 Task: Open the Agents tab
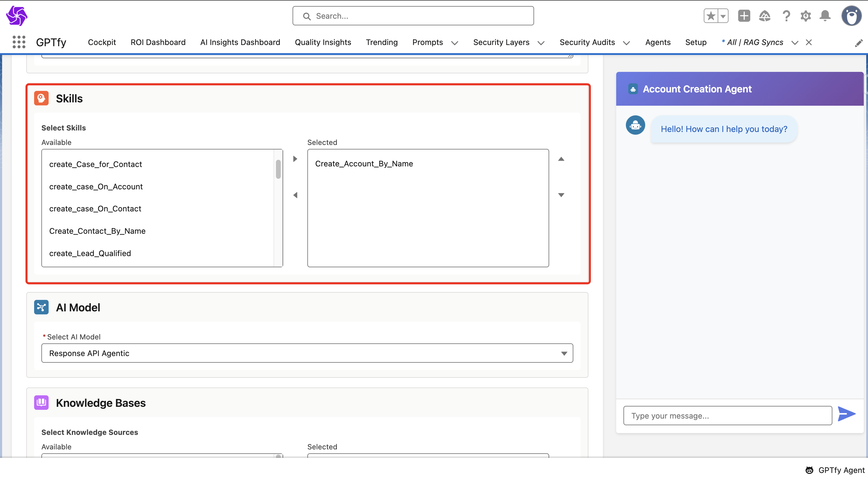657,42
